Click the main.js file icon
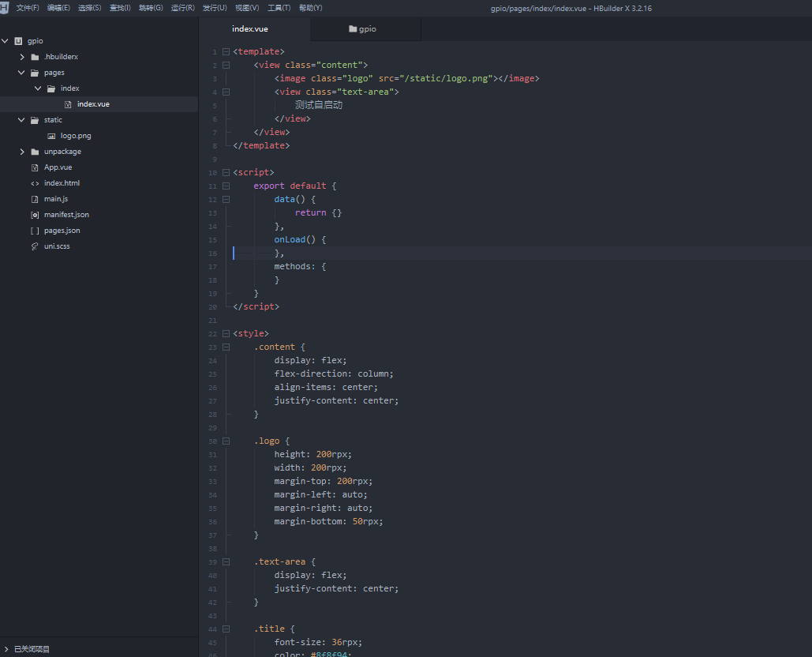The height and width of the screenshot is (657, 812). click(x=35, y=199)
